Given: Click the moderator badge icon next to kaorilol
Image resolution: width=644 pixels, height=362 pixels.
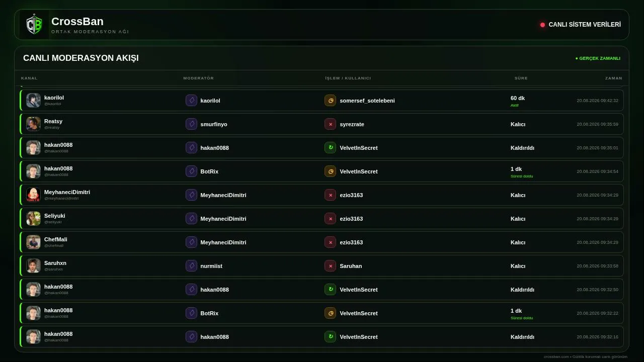Looking at the screenshot, I should 191,101.
